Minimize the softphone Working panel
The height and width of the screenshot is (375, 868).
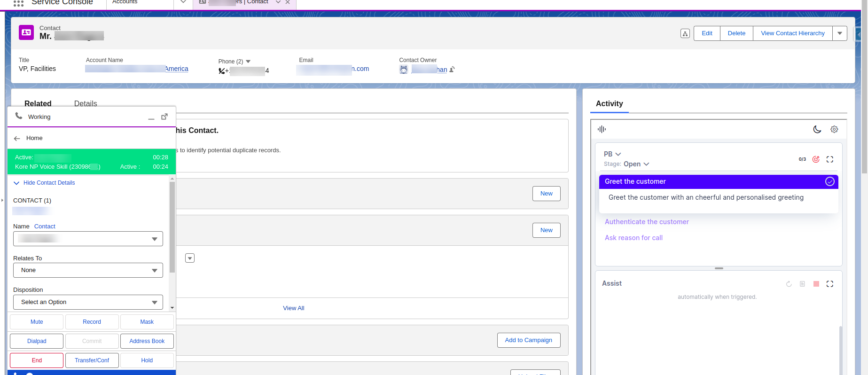[x=151, y=117]
